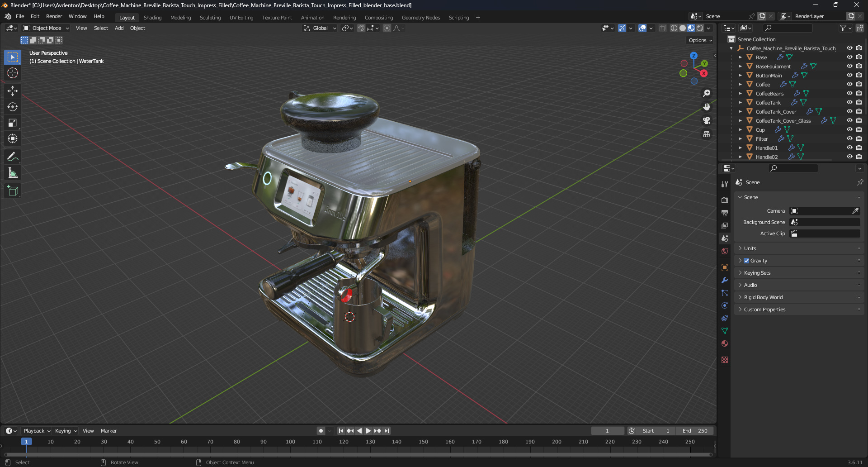Click the Start frame field in timeline
This screenshot has height=467, width=868.
click(x=656, y=431)
